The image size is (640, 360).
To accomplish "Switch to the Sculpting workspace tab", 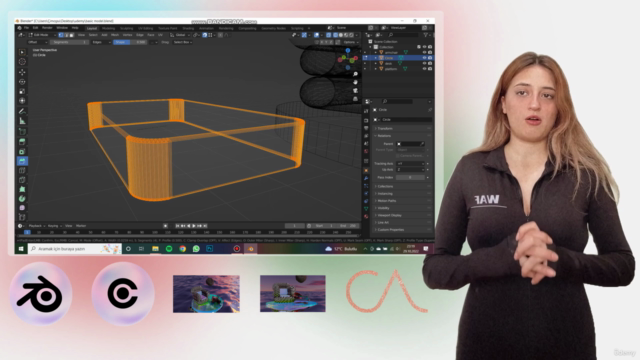I will coord(126,28).
